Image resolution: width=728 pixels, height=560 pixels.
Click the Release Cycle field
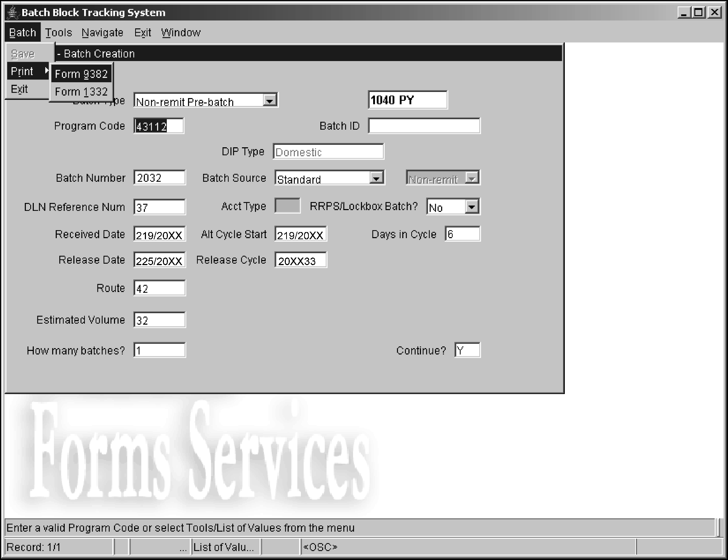tap(300, 260)
